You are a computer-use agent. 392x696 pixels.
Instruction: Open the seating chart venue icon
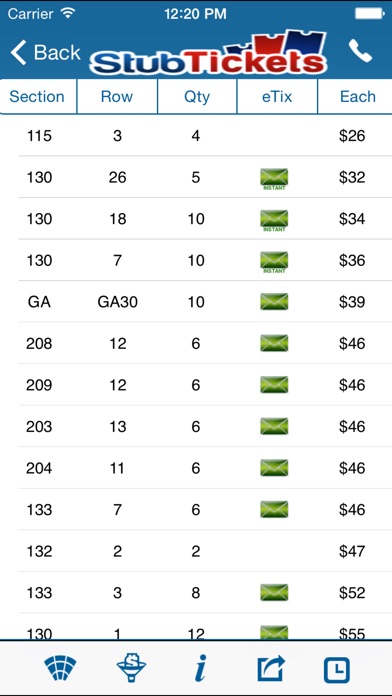[60, 669]
